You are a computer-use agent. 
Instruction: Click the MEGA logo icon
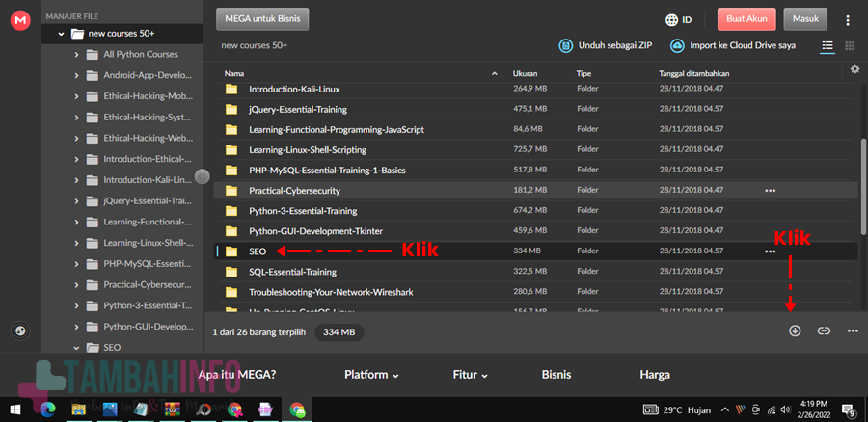pos(20,20)
